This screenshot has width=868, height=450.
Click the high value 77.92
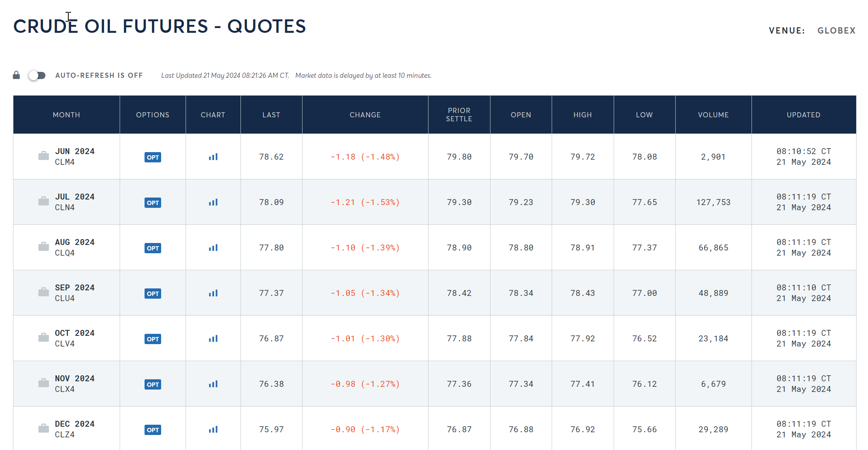point(582,339)
